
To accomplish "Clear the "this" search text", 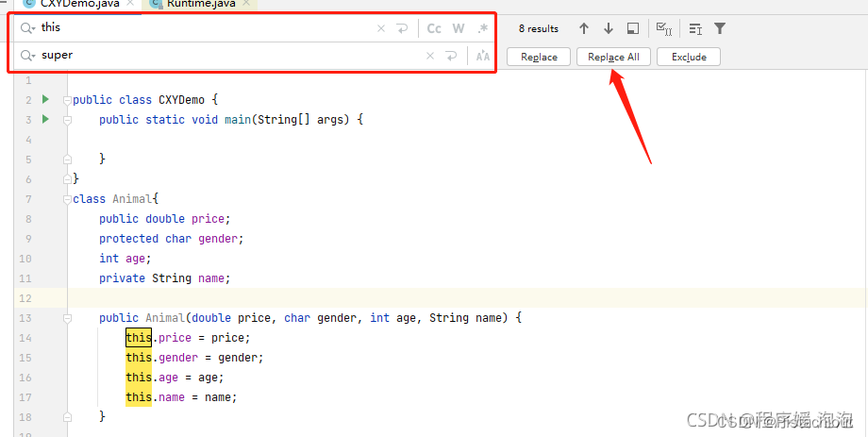I will (381, 28).
